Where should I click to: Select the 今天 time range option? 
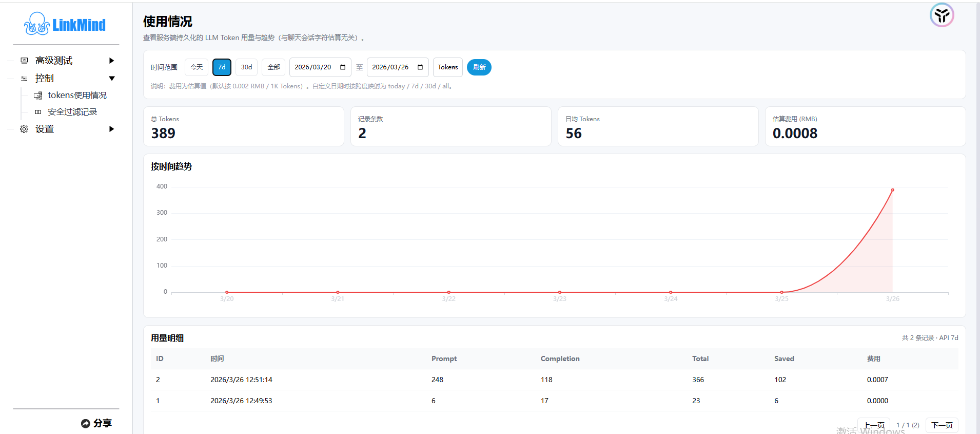197,67
